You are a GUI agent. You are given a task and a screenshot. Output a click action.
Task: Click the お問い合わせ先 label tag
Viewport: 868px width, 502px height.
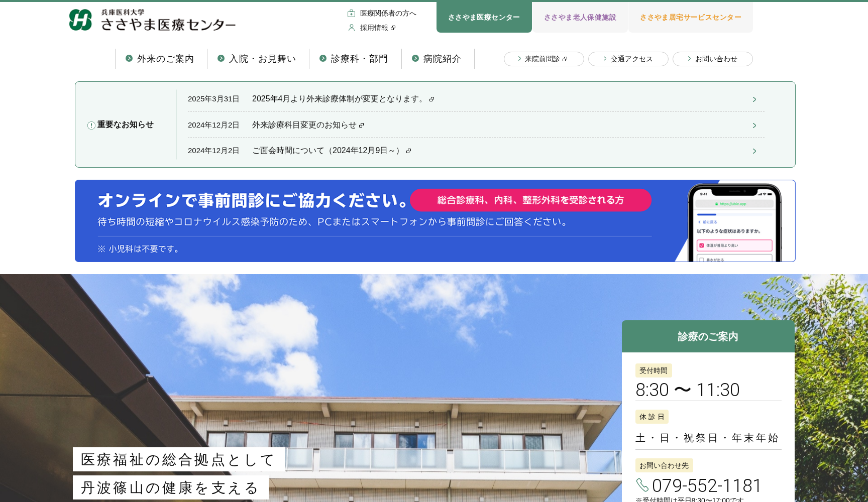(x=664, y=465)
